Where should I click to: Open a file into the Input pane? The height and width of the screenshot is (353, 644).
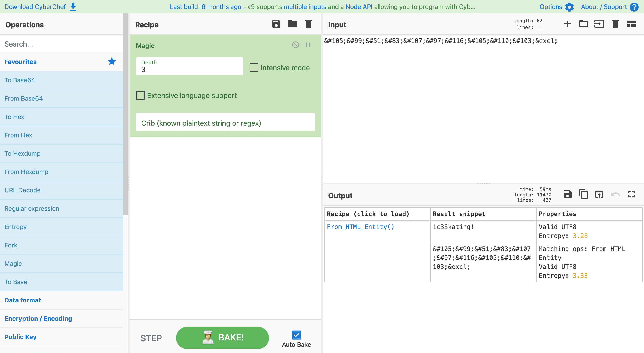point(583,24)
